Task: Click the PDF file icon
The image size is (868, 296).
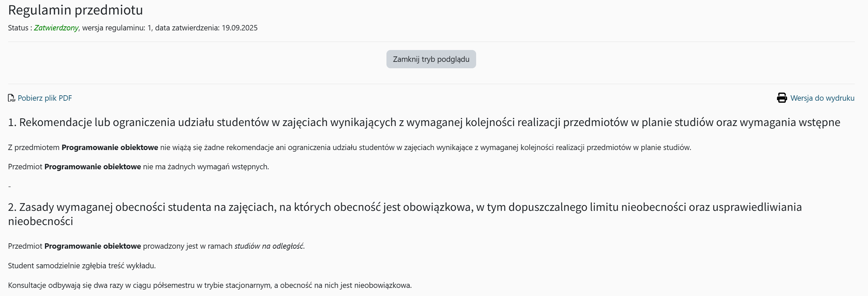Action: click(x=12, y=98)
